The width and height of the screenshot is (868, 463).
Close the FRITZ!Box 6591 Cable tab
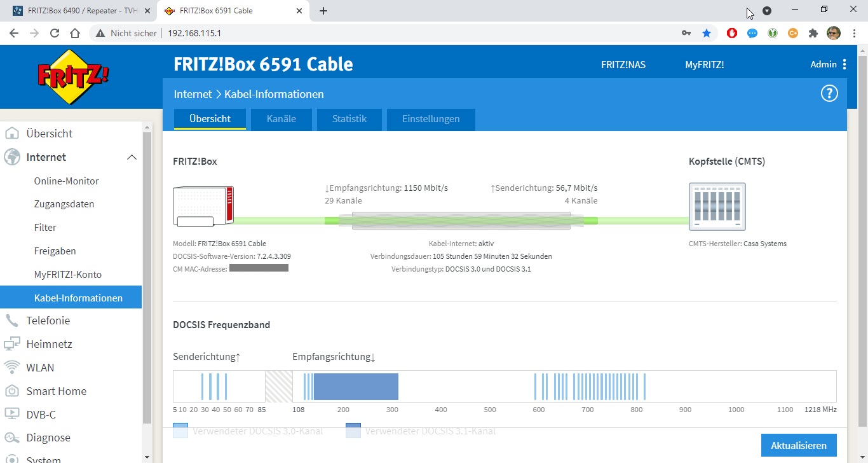[x=299, y=11]
